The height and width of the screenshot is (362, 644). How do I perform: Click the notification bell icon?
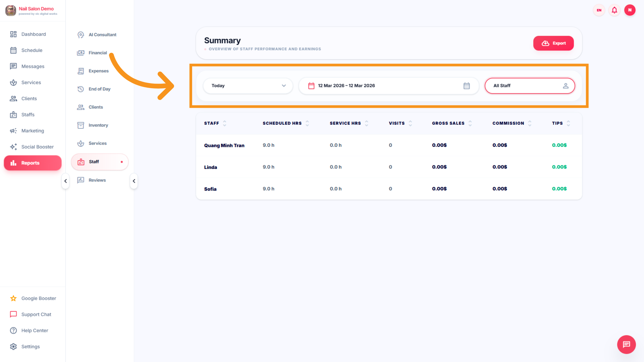[x=614, y=10]
